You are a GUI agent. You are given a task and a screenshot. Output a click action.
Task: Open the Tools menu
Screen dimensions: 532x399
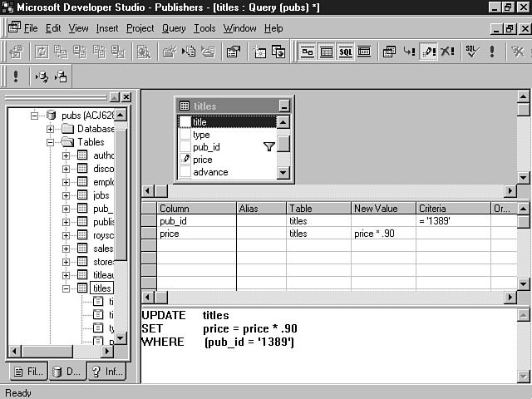pos(204,28)
